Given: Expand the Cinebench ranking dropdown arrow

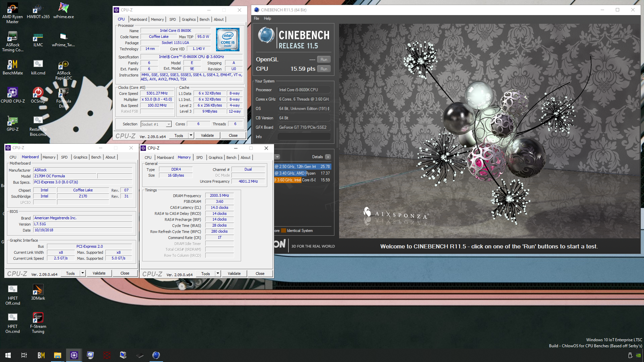Looking at the screenshot, I should (x=277, y=157).
